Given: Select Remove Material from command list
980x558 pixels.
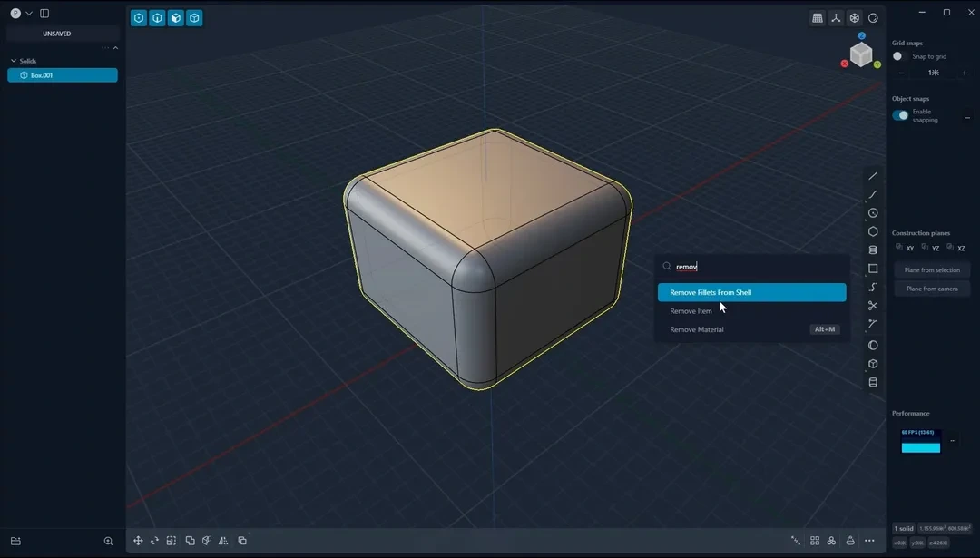Looking at the screenshot, I should point(697,329).
